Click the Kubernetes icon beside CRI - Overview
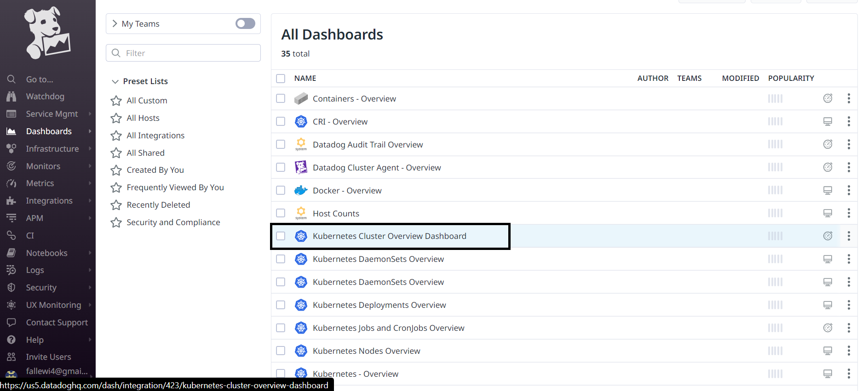This screenshot has height=391, width=868. (301, 121)
